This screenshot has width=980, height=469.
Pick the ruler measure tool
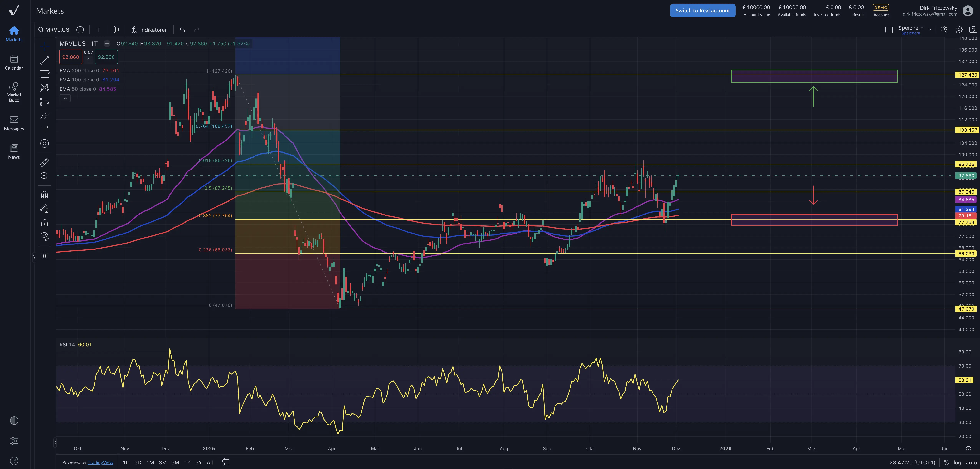45,162
